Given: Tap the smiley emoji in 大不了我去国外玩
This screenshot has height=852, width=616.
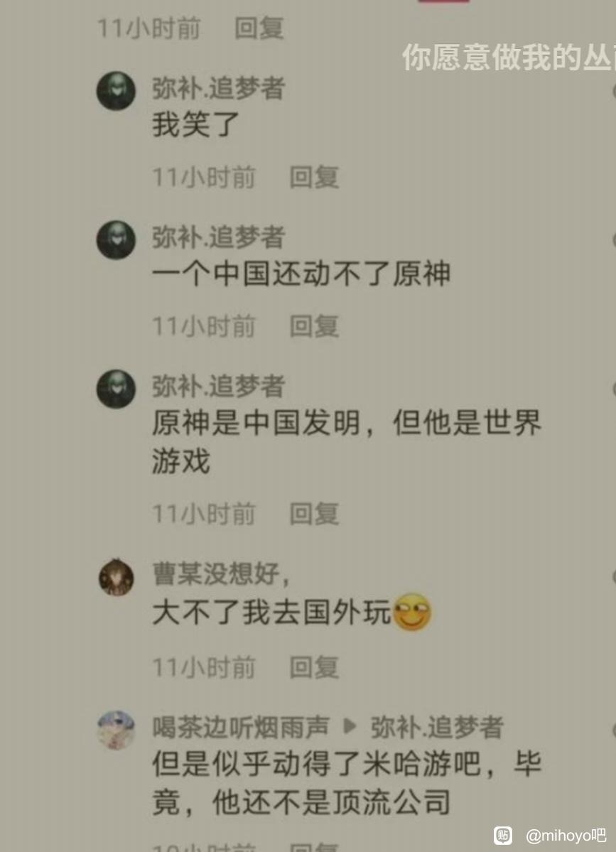Looking at the screenshot, I should click(x=412, y=612).
